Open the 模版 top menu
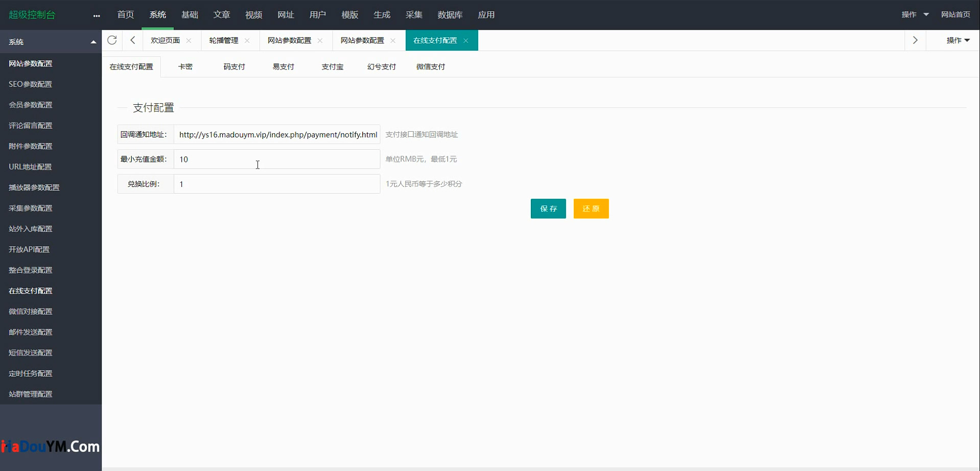 tap(350, 15)
